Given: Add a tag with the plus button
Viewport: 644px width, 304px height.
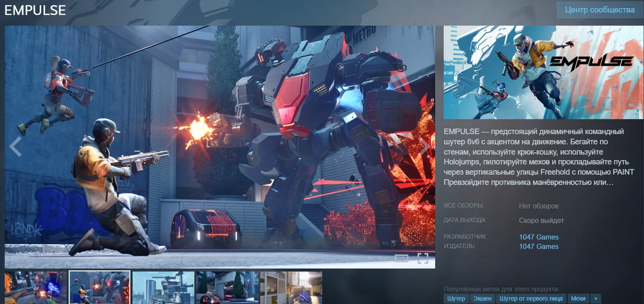Looking at the screenshot, I should tap(596, 298).
